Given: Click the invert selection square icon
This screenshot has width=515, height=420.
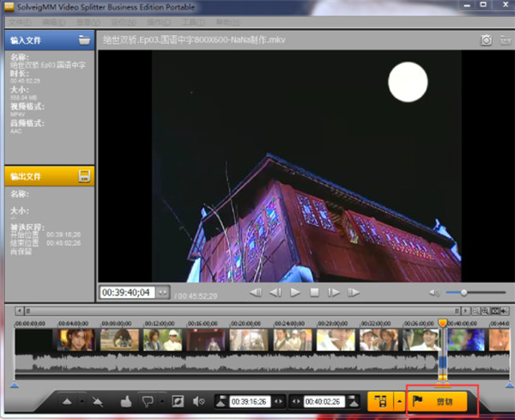Looking at the screenshot, I should tap(178, 400).
